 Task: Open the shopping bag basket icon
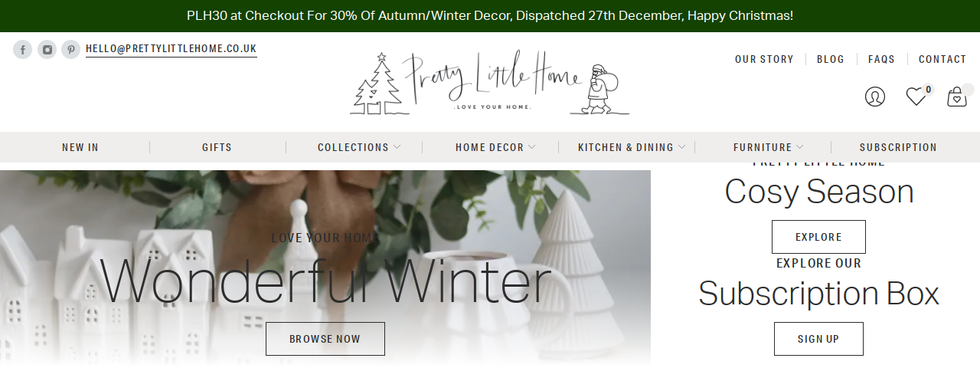pos(957,97)
